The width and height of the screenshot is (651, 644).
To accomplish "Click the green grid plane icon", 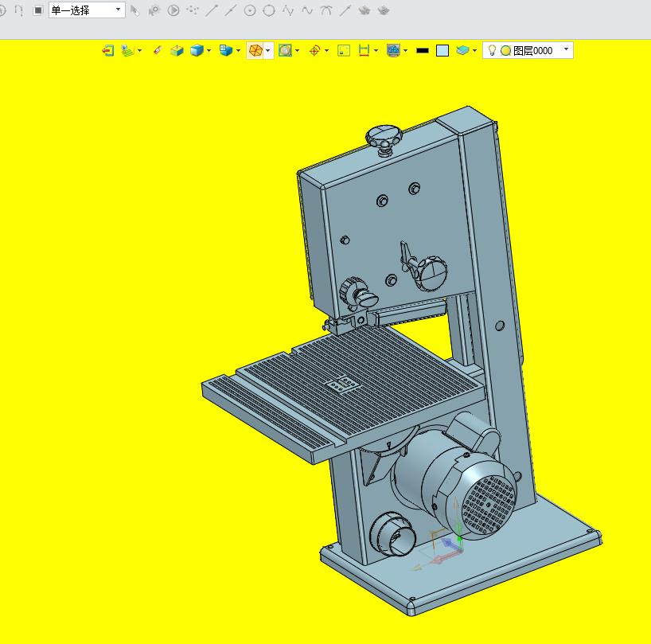I will [x=127, y=51].
